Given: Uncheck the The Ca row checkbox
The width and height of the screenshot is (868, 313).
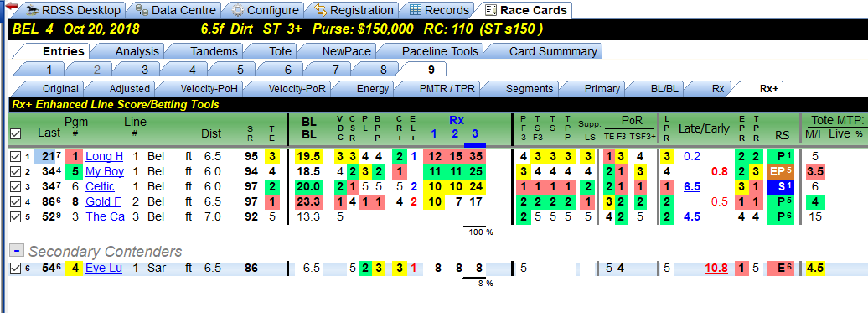Looking at the screenshot, I should click(15, 217).
